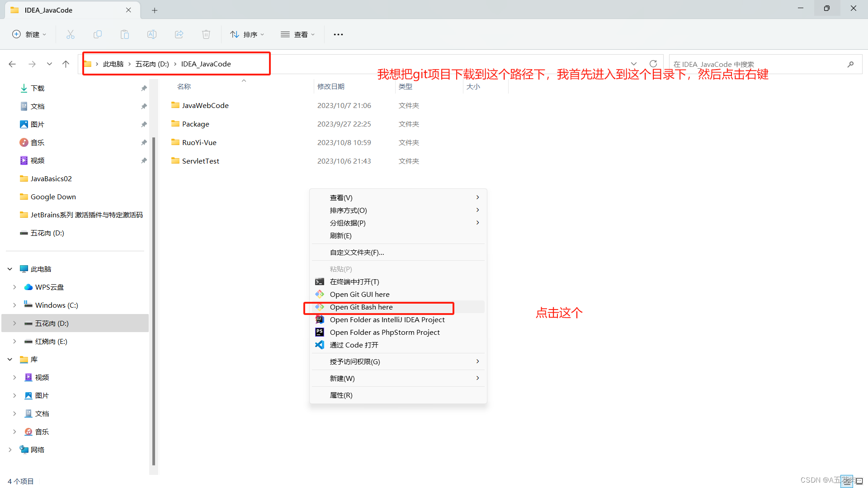868x488 pixels.
Task: Click the Paste clipboard icon in toolbar
Action: pyautogui.click(x=125, y=34)
